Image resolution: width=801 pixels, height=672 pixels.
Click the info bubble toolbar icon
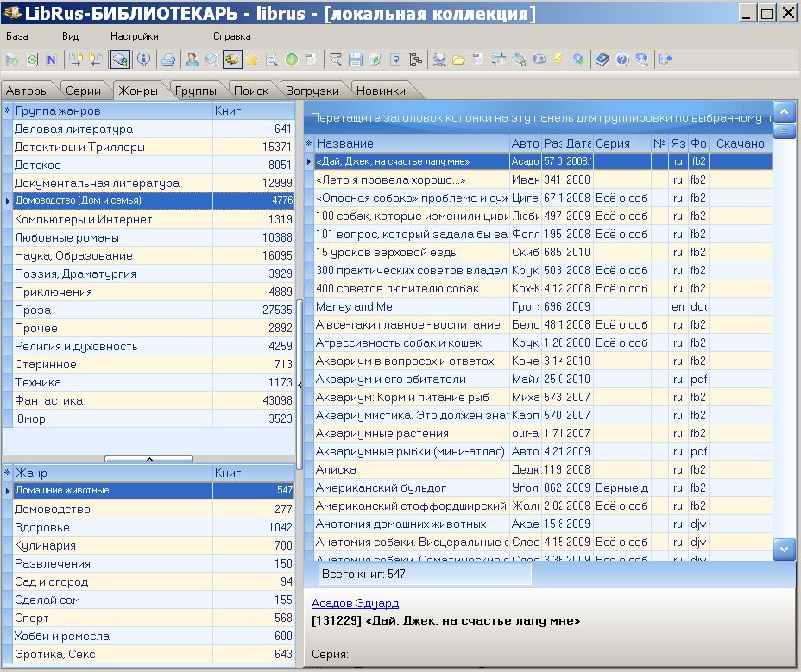(143, 60)
